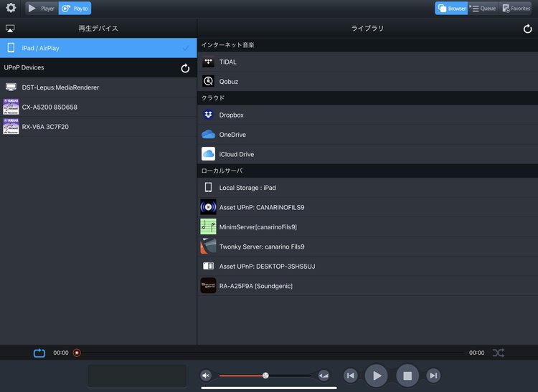Screen dimensions: 538x392
Task: Choose the CX-A5200 85D658 renderer
Action: (49, 107)
